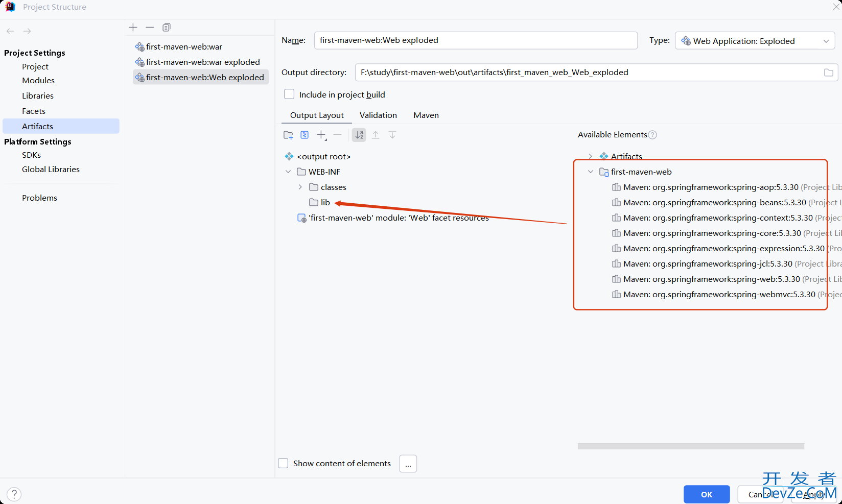
Task: Enable Include in project build checkbox
Action: (289, 94)
